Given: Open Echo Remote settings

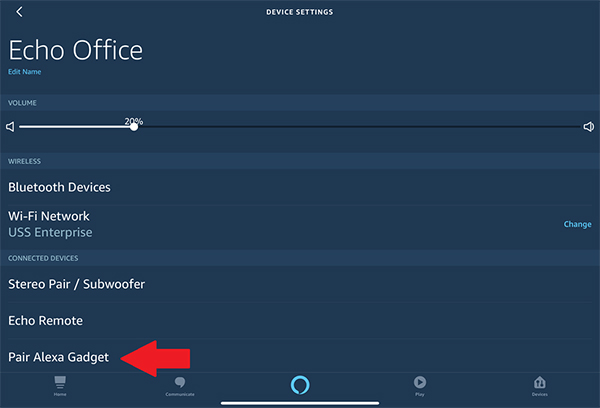Looking at the screenshot, I should point(300,321).
